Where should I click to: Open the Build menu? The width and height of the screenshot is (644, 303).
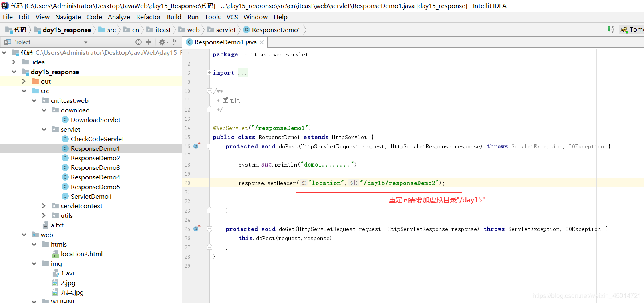click(174, 17)
